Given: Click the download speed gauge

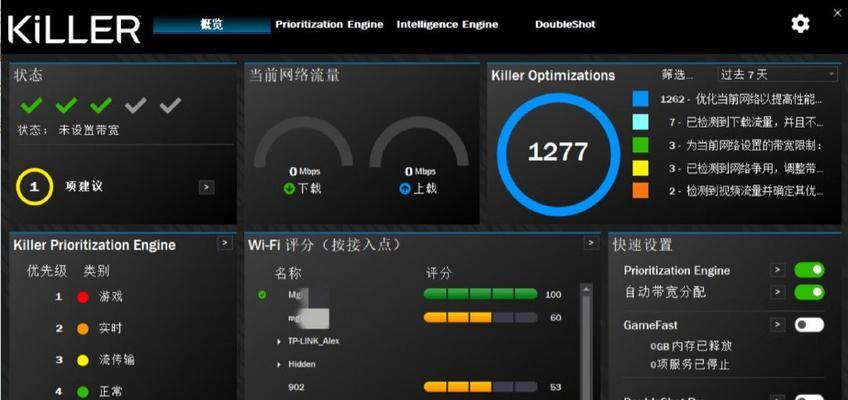Looking at the screenshot, I should point(303,142).
